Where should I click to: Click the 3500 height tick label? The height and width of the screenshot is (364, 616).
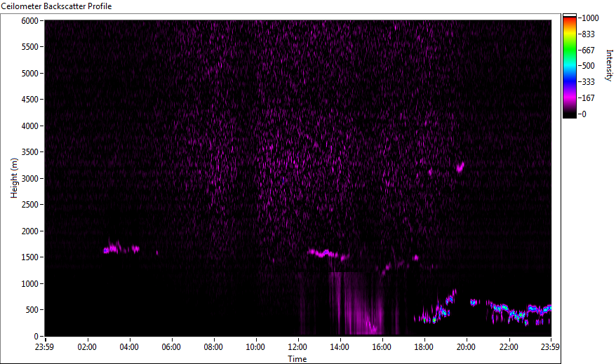click(30, 152)
